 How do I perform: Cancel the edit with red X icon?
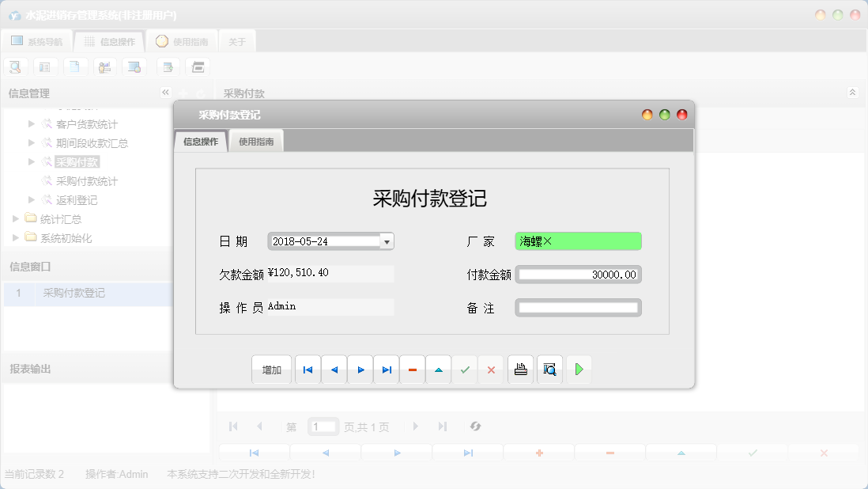pos(491,370)
